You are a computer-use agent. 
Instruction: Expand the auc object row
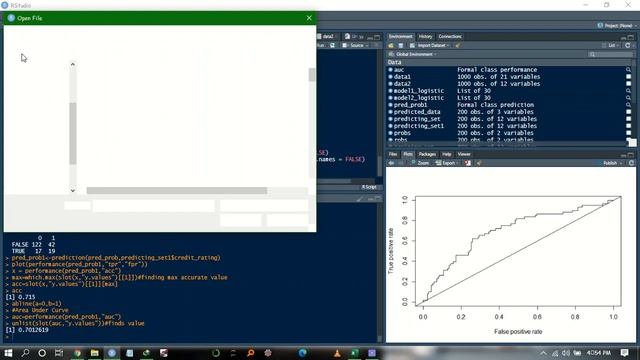coord(391,70)
